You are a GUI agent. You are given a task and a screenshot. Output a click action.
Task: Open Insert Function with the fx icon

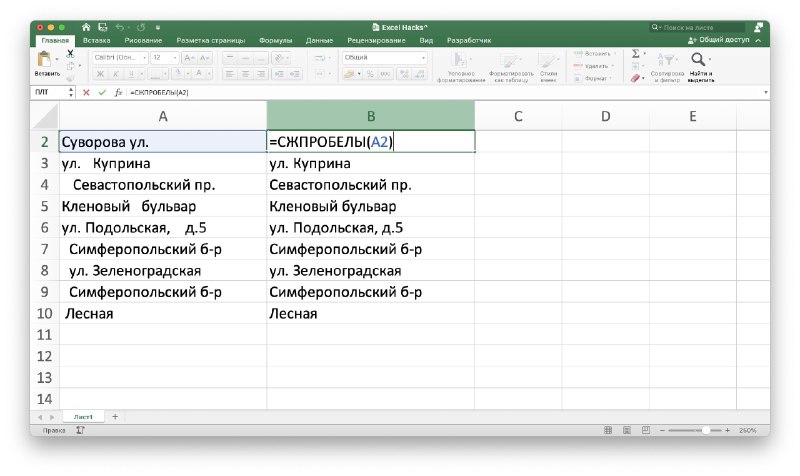pyautogui.click(x=118, y=92)
